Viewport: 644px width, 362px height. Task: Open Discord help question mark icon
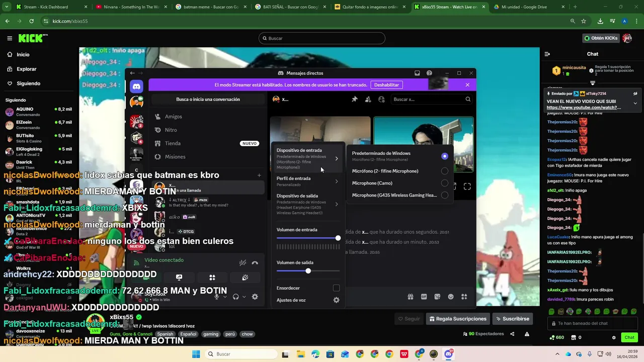point(429,73)
